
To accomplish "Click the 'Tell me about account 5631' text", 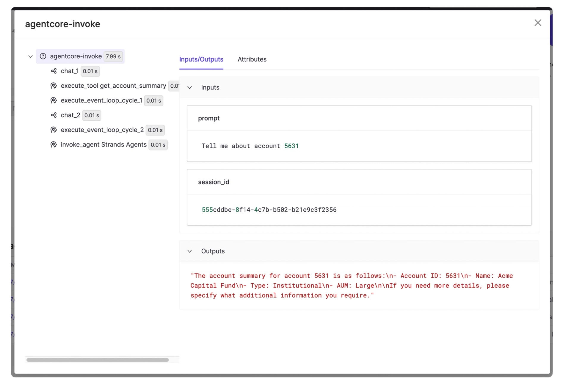I will pos(250,146).
